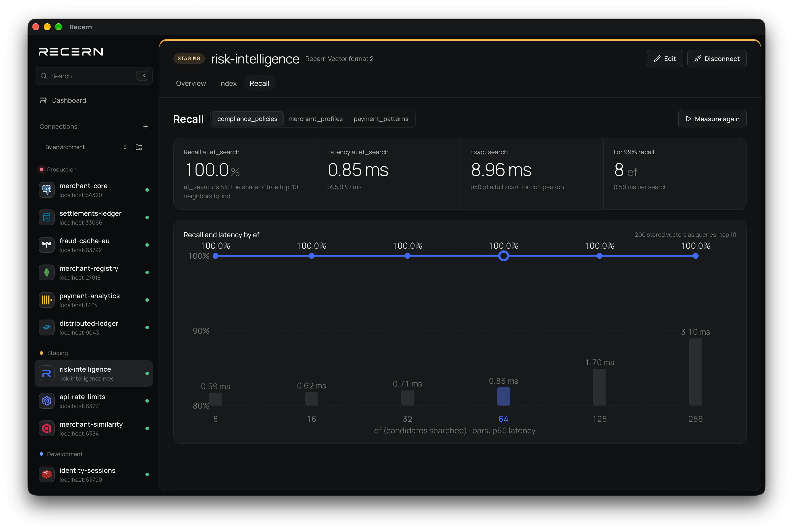Click Measure again

pyautogui.click(x=712, y=119)
